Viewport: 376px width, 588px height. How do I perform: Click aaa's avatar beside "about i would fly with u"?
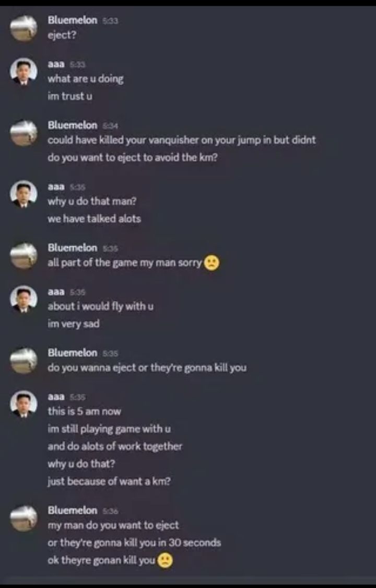pyautogui.click(x=23, y=299)
